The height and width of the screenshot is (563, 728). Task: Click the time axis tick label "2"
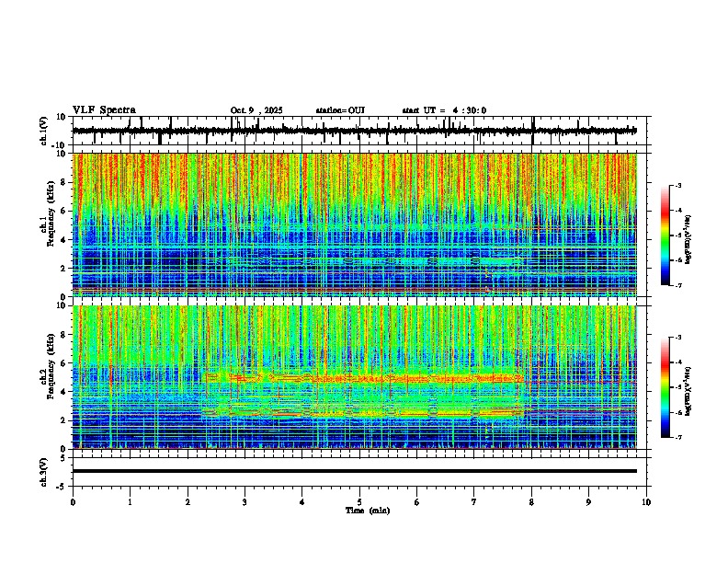188,502
